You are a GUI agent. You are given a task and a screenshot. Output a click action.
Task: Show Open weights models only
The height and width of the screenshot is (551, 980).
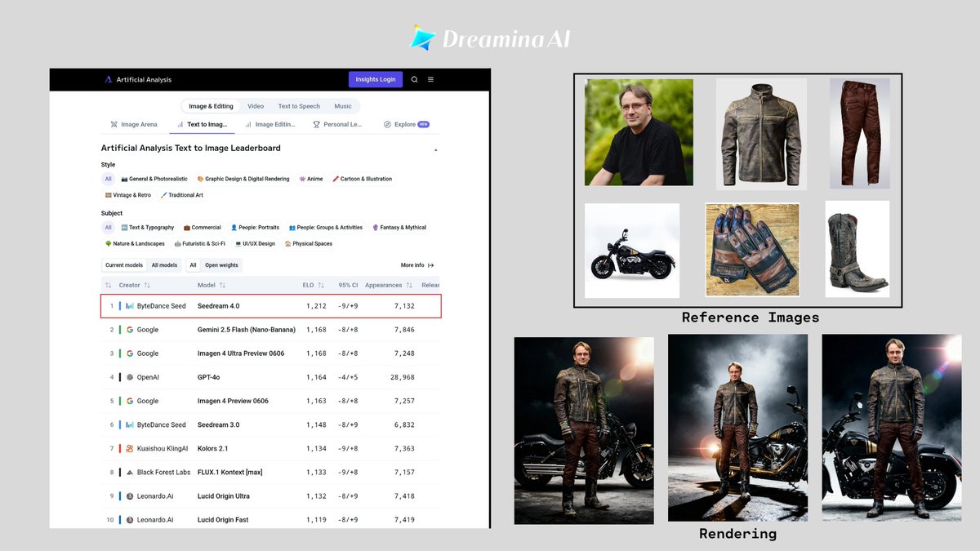pyautogui.click(x=221, y=265)
